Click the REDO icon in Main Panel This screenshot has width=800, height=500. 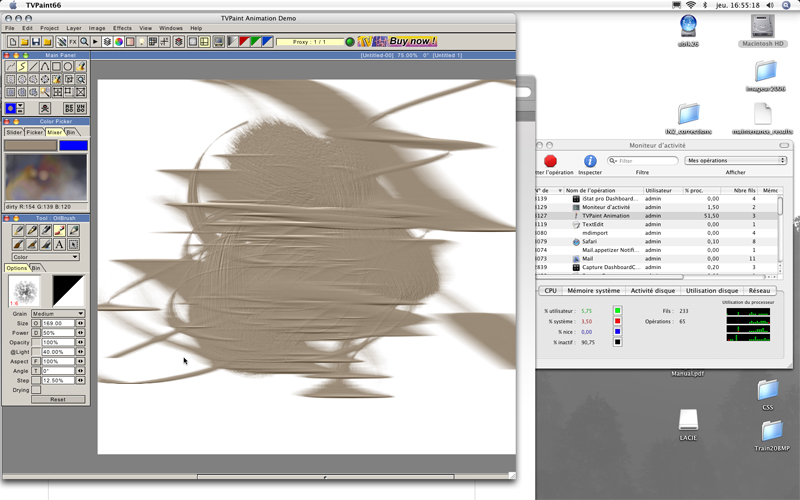(x=69, y=108)
